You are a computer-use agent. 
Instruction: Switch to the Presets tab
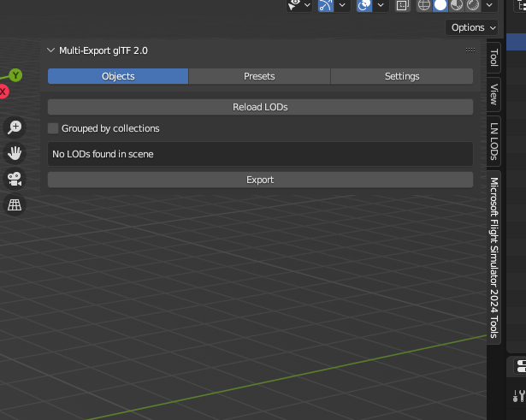pyautogui.click(x=259, y=76)
